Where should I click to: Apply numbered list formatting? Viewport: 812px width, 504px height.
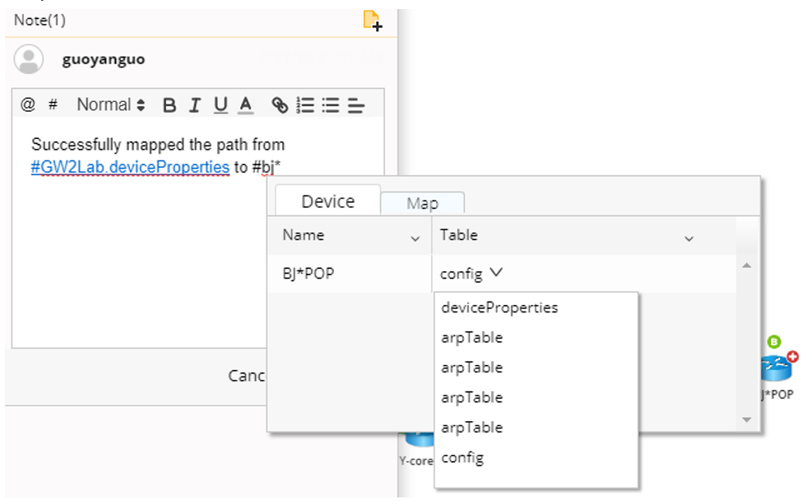coord(305,105)
